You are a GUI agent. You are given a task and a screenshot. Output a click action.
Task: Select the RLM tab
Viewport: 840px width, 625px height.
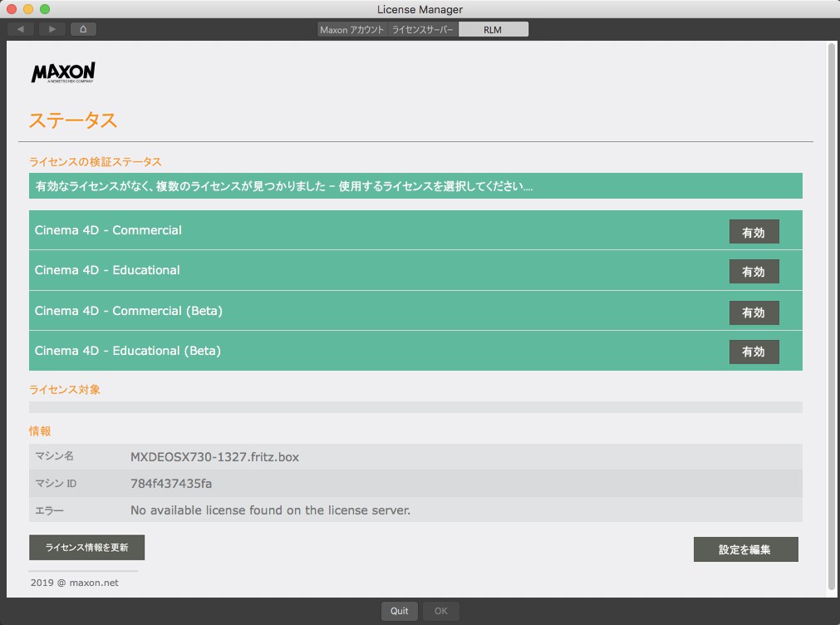click(x=493, y=29)
